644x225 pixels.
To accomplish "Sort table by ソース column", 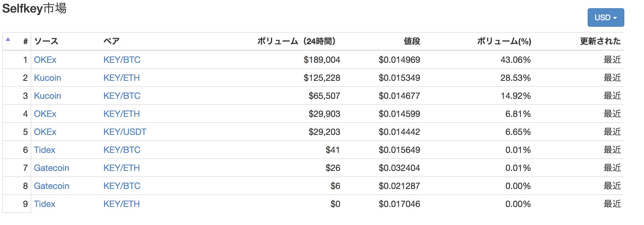I will coord(46,41).
